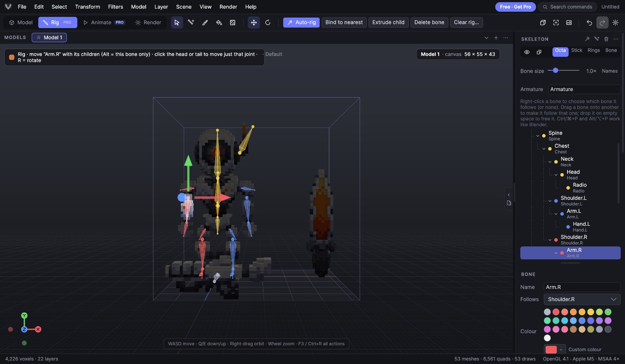Toggle bone Names display
The width and height of the screenshot is (625, 364).
pos(609,71)
